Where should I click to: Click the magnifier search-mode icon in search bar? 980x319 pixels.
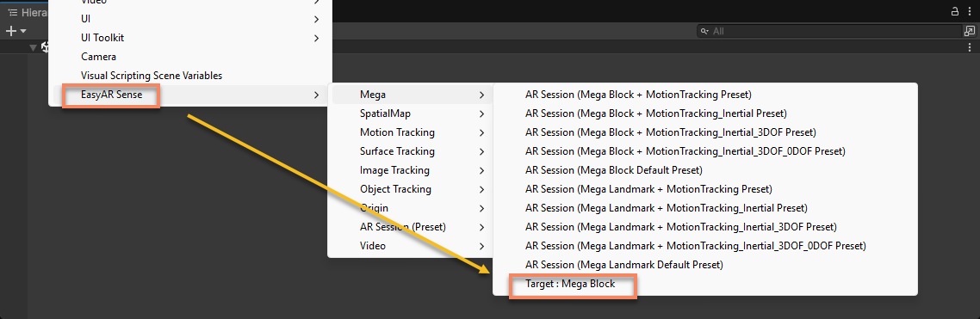pyautogui.click(x=704, y=31)
